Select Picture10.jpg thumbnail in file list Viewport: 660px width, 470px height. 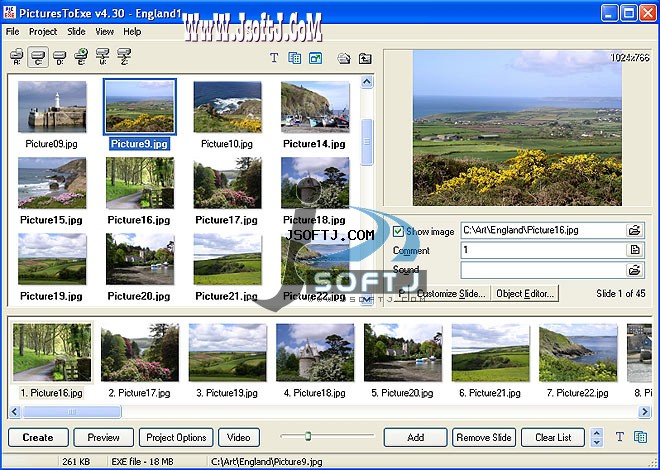pyautogui.click(x=227, y=107)
